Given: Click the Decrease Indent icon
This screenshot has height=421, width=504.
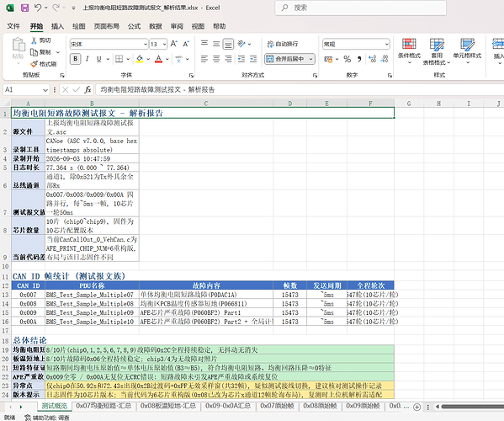Looking at the screenshot, I should pos(241,59).
